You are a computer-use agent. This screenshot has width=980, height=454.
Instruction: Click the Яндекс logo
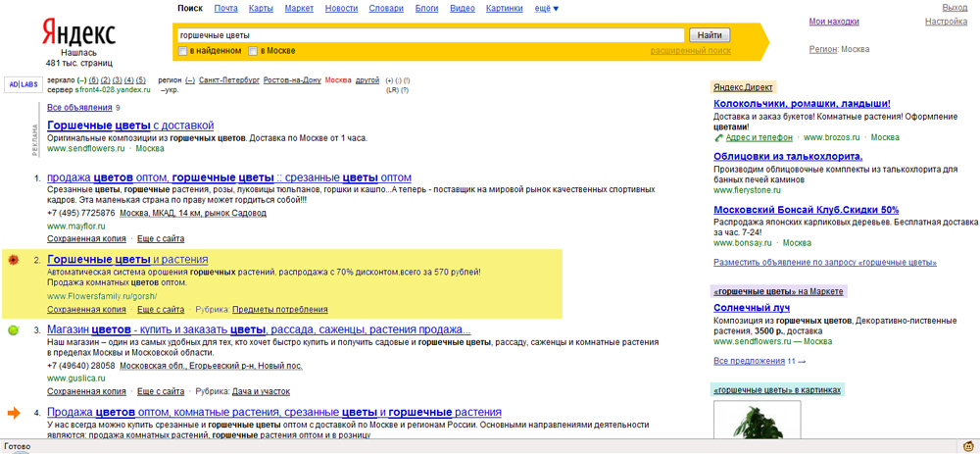[78, 32]
